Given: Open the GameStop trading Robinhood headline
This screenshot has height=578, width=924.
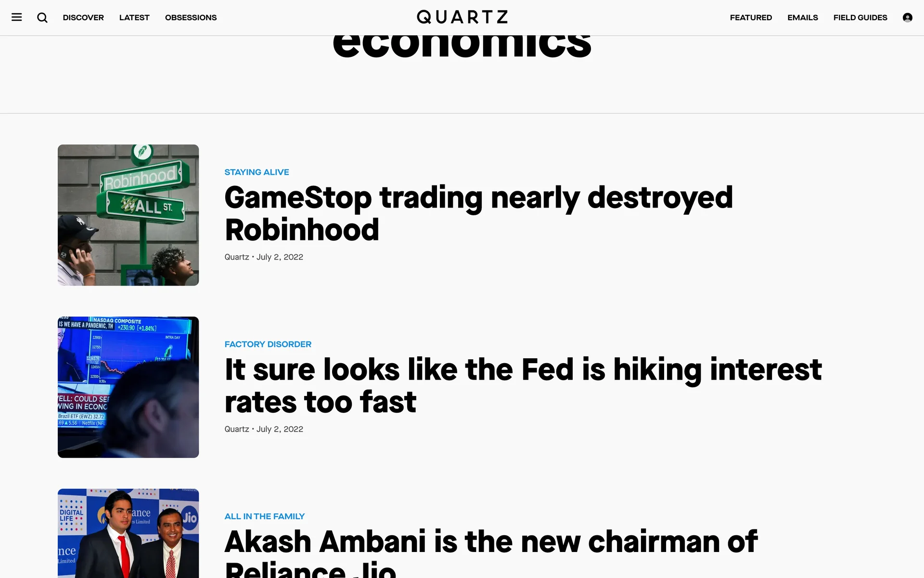Looking at the screenshot, I should point(478,213).
